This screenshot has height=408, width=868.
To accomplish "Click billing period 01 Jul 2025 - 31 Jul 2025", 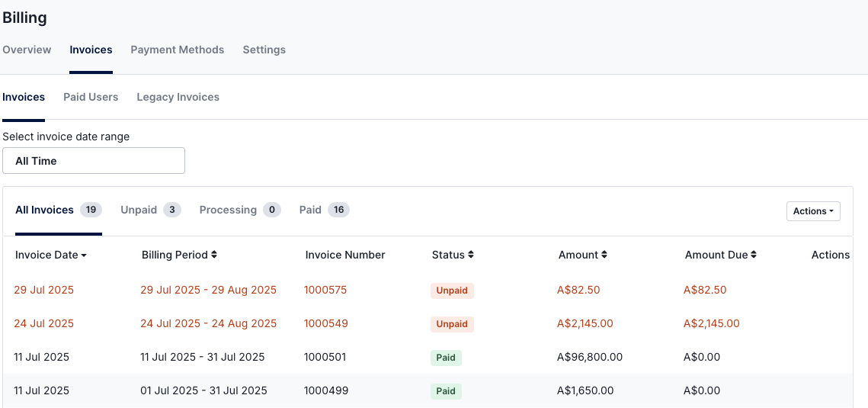I will point(203,390).
